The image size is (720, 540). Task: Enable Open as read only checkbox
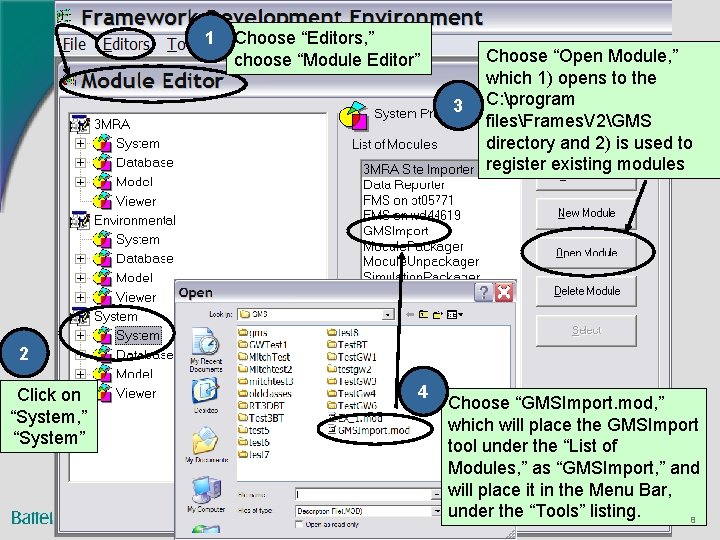[299, 524]
